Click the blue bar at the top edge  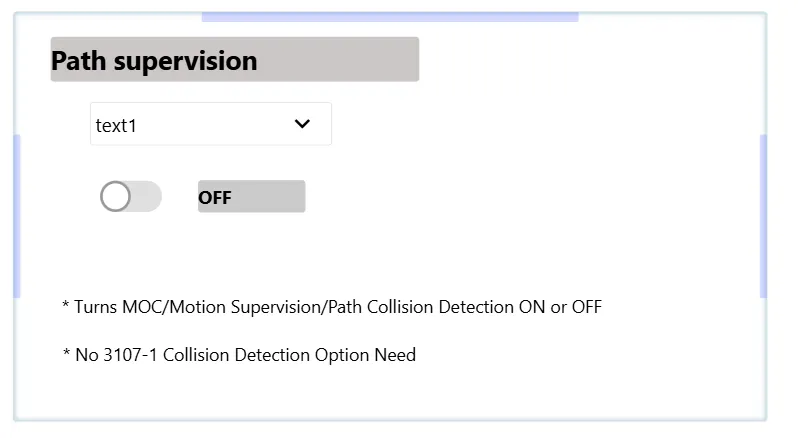[x=390, y=16]
